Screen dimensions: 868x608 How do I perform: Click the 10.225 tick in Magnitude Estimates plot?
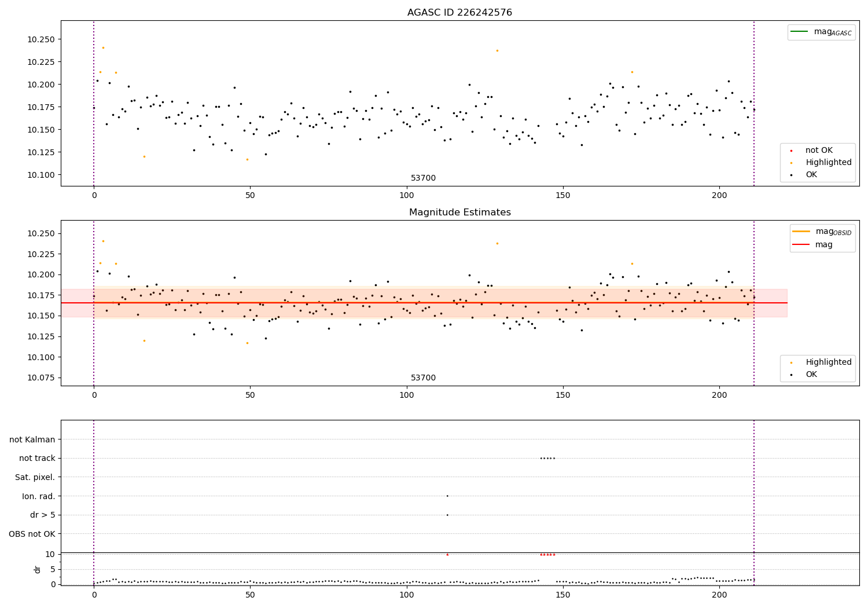tap(41, 254)
